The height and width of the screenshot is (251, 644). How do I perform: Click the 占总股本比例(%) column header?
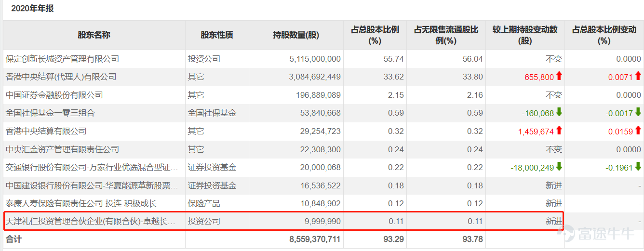[375, 35]
